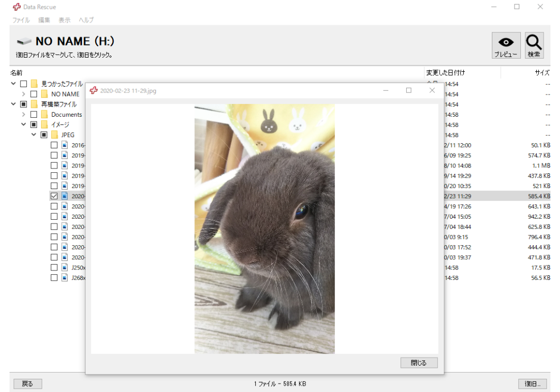Image resolution: width=560 pixels, height=392 pixels.
Task: Collapse the JPEG folder tree
Action: [34, 135]
